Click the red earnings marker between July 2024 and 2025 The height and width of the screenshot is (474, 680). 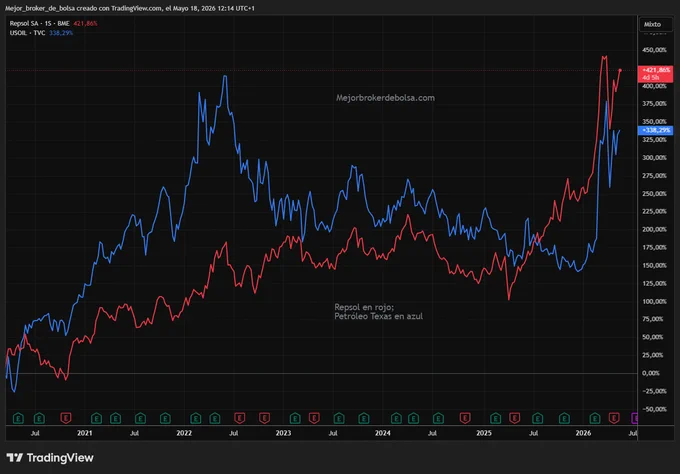point(465,418)
